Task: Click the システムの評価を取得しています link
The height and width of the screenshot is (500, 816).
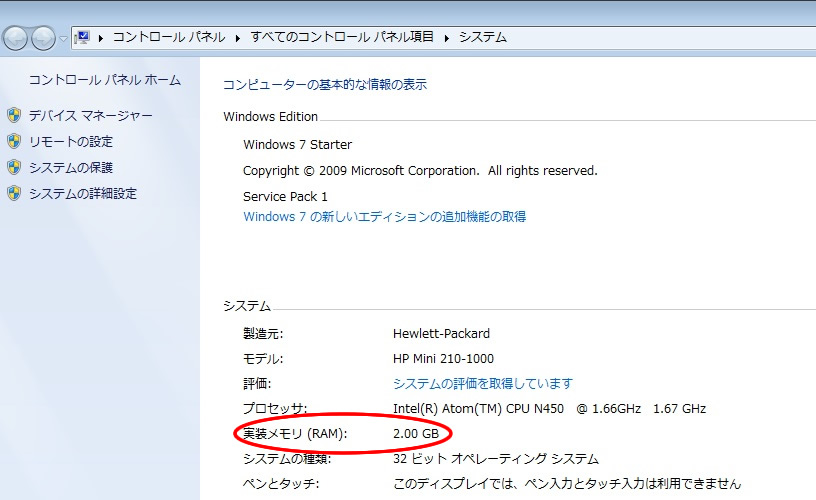Action: (482, 384)
